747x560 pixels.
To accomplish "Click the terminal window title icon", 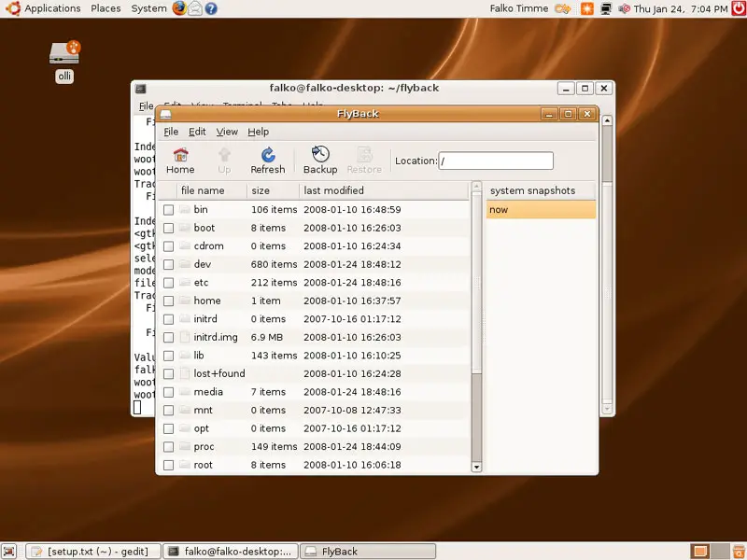I will coord(141,89).
